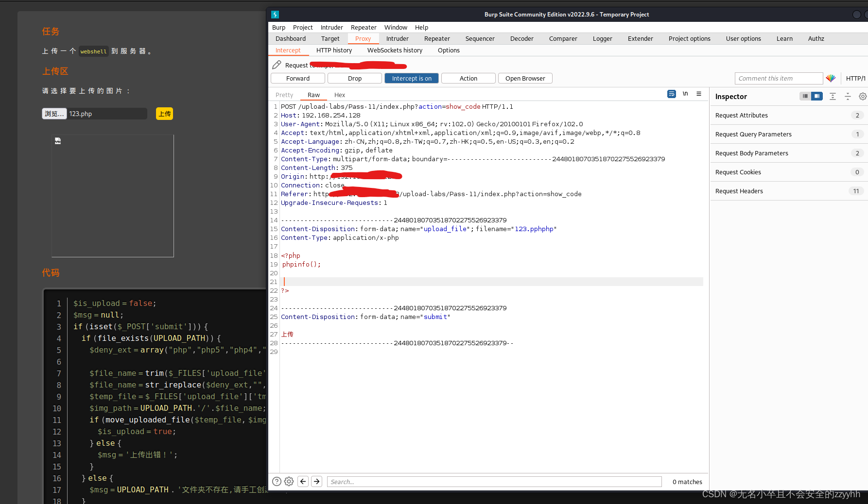Open search settings gear icon
Image resolution: width=868 pixels, height=504 pixels.
[x=289, y=481]
